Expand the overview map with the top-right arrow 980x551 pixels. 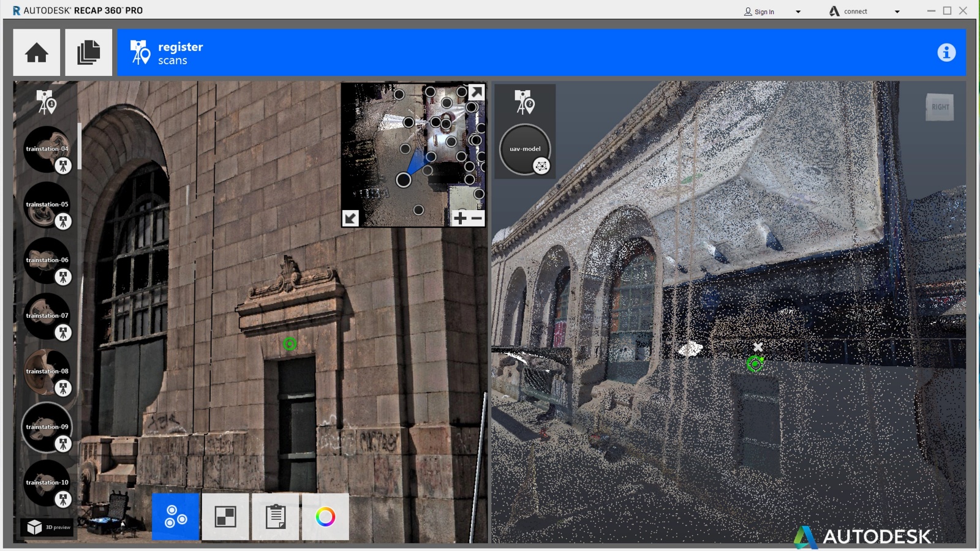click(477, 92)
